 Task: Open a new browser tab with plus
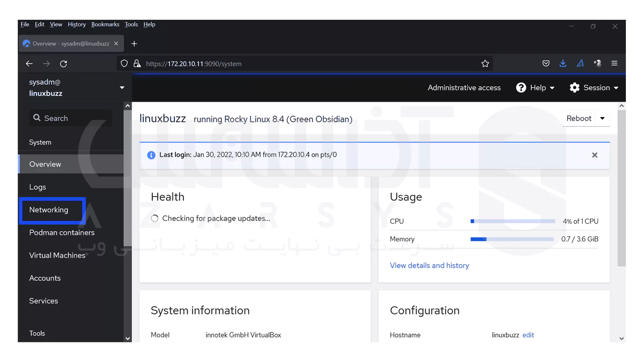click(134, 44)
